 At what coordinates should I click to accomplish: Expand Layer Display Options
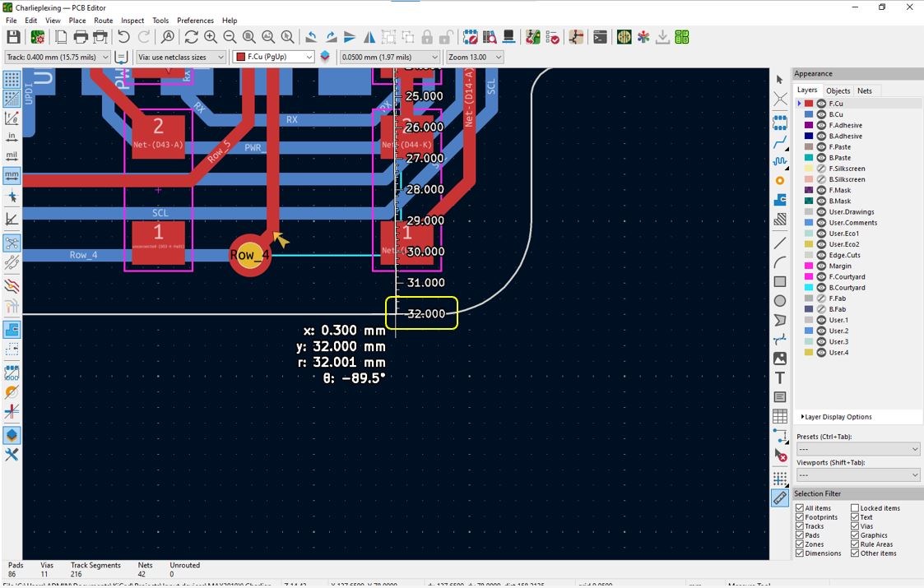(x=836, y=417)
